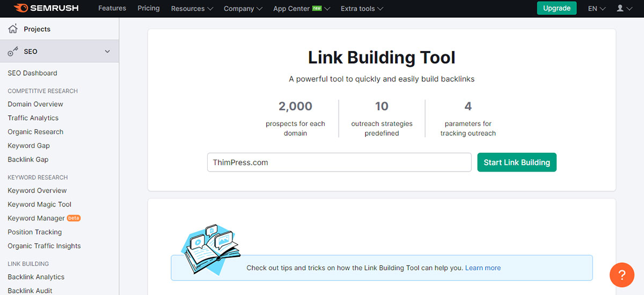Click Start Link Building button
The height and width of the screenshot is (295, 644).
pyautogui.click(x=517, y=162)
